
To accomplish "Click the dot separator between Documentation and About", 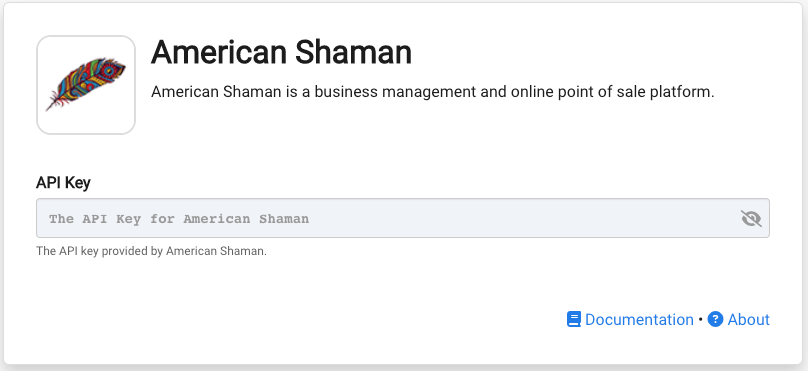I will (x=700, y=319).
